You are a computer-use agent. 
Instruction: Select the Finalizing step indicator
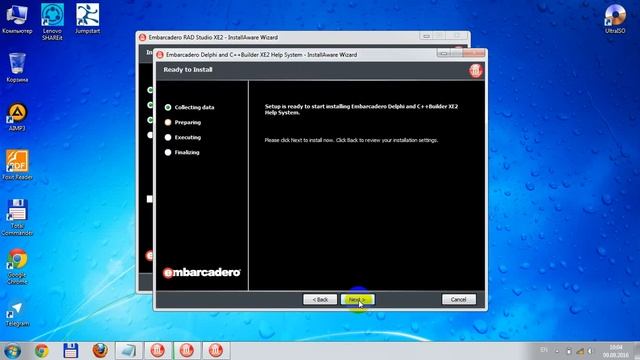(168, 152)
